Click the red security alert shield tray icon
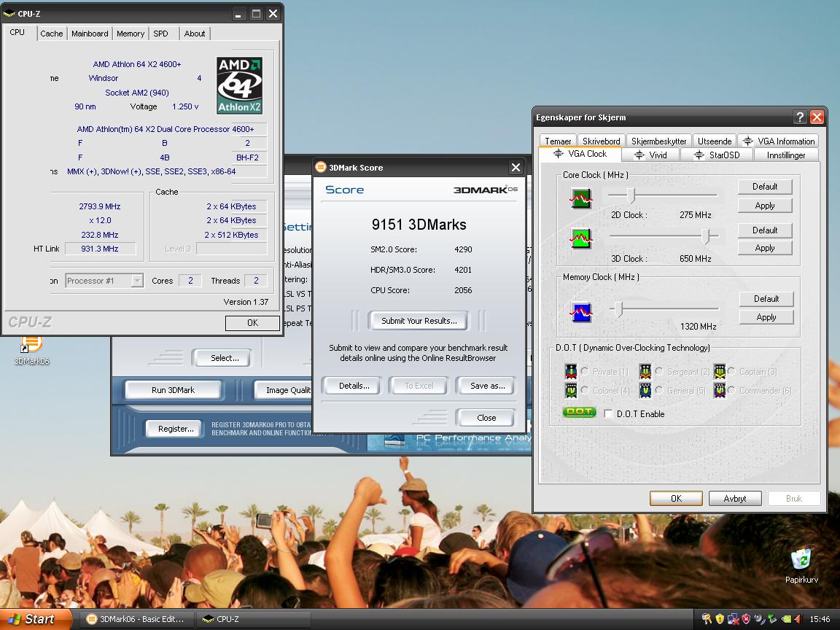The image size is (840, 630). (x=746, y=619)
